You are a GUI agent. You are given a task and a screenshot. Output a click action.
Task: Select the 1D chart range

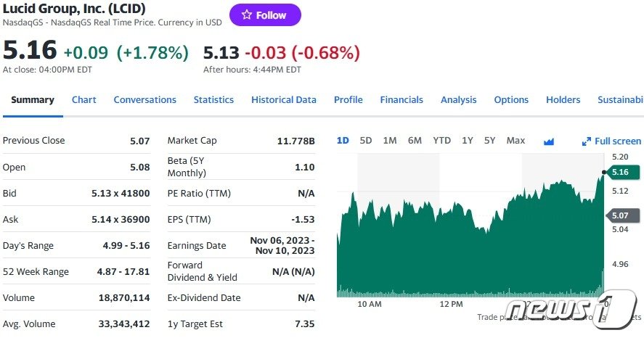pyautogui.click(x=343, y=141)
